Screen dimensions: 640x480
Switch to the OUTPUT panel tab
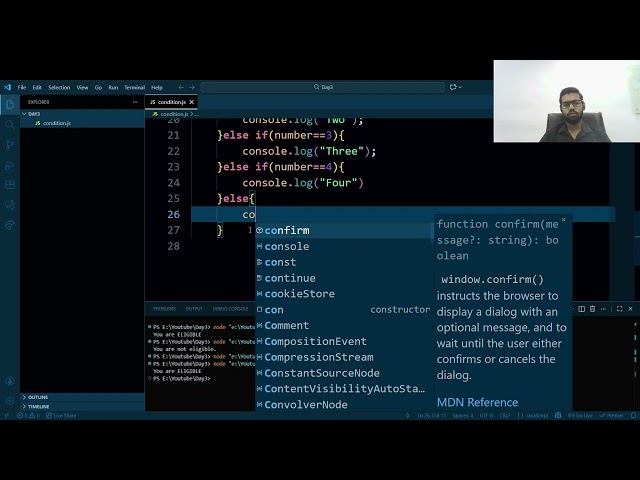(194, 309)
